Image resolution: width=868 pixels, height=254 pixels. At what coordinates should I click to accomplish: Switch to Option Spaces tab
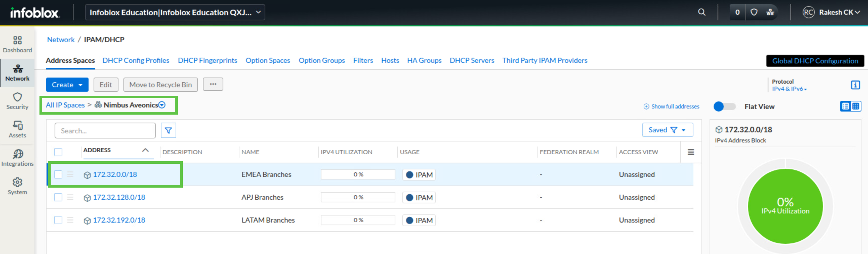(x=268, y=60)
